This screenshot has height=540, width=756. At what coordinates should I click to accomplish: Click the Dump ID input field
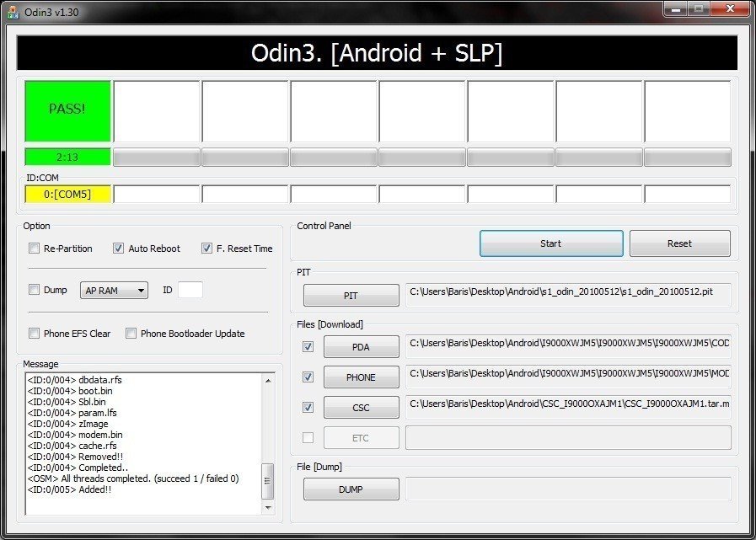point(190,291)
